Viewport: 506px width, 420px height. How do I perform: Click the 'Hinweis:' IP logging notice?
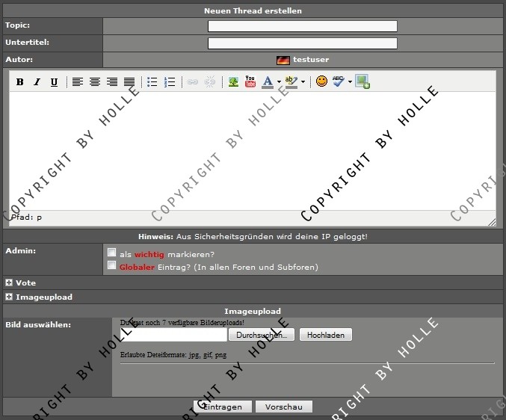pyautogui.click(x=253, y=236)
